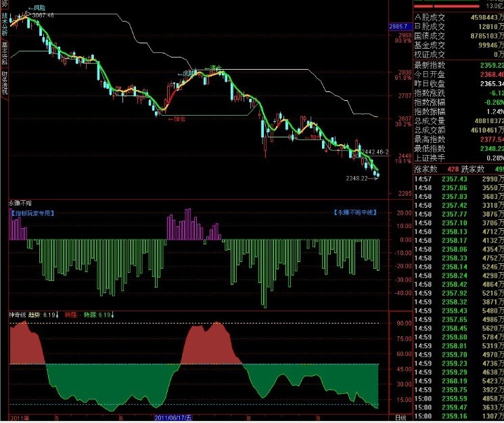The image size is (504, 423).
Task: Click the -40.00 indicator axis value
Action: click(403, 293)
